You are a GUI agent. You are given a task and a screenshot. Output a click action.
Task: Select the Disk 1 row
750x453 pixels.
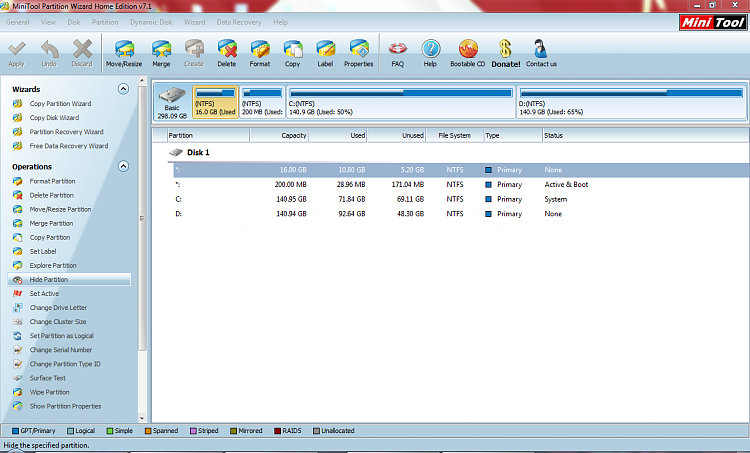click(198, 153)
